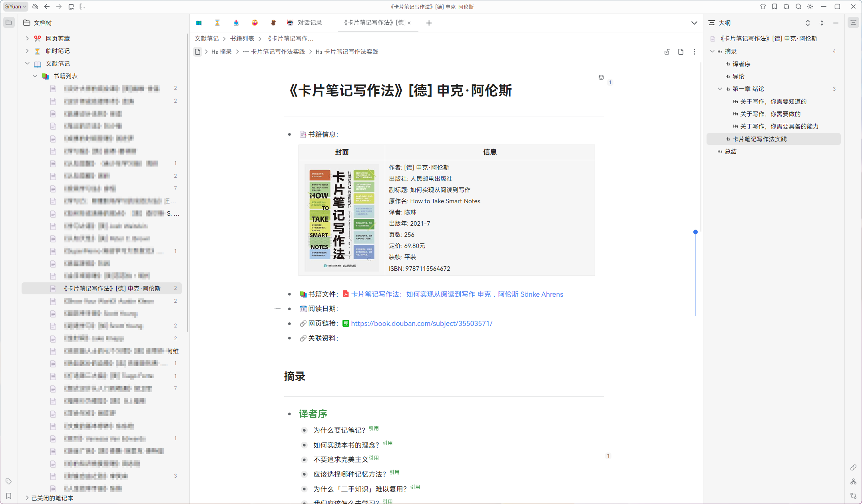This screenshot has width=862, height=504.
Task: Open the SiYuan workspace dropdown
Action: click(x=14, y=6)
